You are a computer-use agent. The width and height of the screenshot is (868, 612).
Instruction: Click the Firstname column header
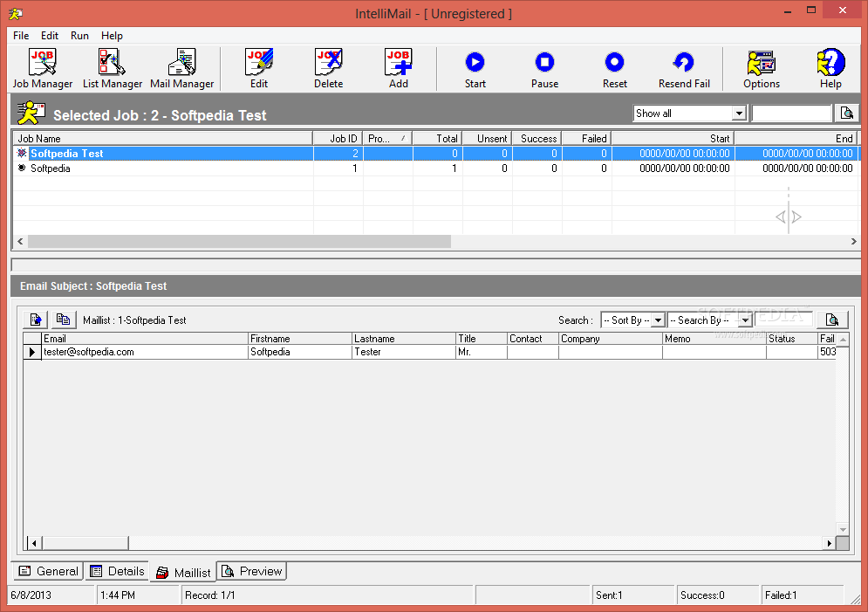click(x=299, y=339)
